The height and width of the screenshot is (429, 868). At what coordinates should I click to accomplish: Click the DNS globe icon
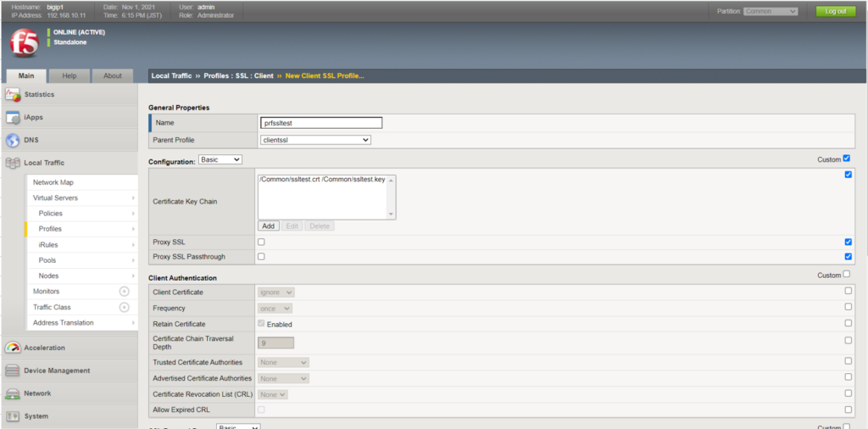[13, 140]
